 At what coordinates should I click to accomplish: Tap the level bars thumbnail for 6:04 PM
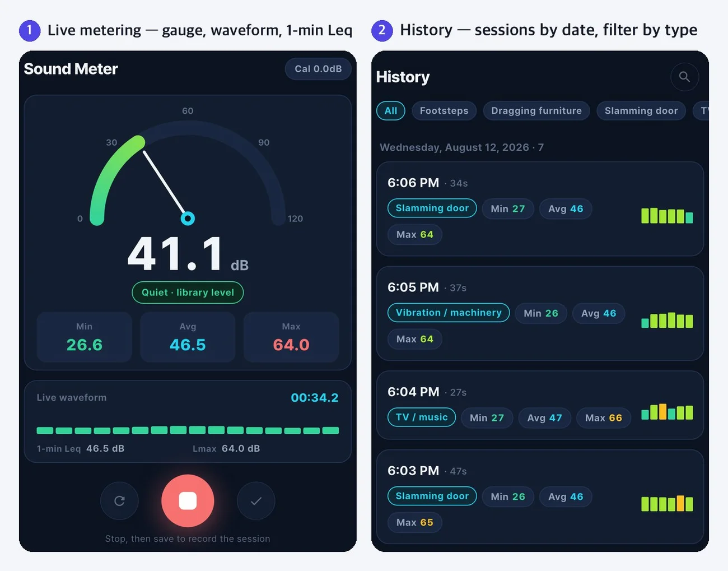[667, 412]
